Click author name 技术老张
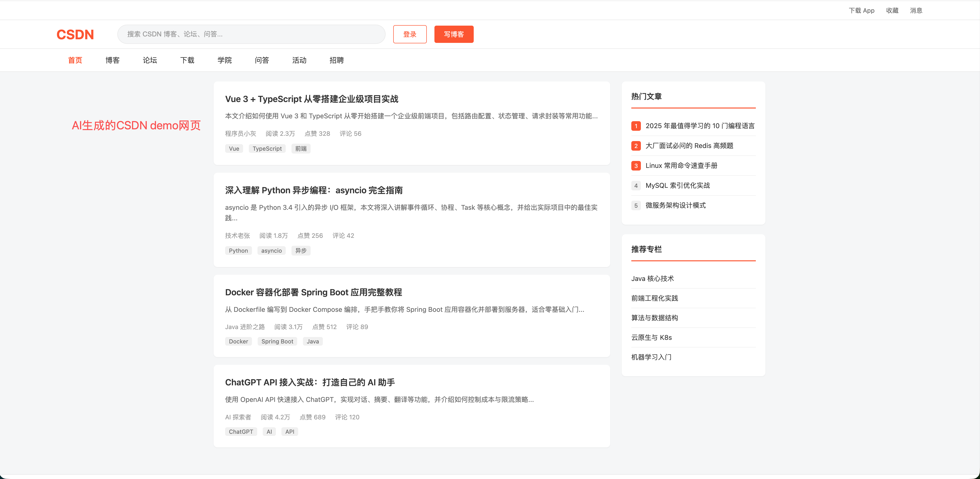 237,235
